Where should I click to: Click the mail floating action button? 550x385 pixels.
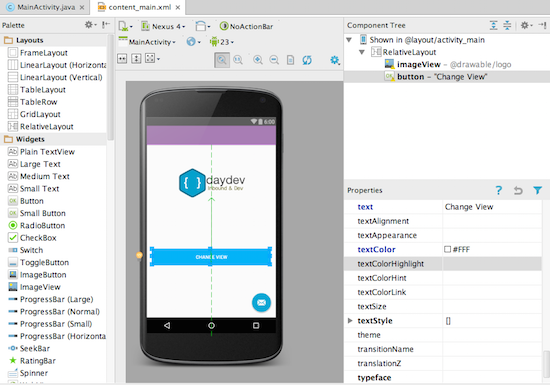click(x=261, y=302)
